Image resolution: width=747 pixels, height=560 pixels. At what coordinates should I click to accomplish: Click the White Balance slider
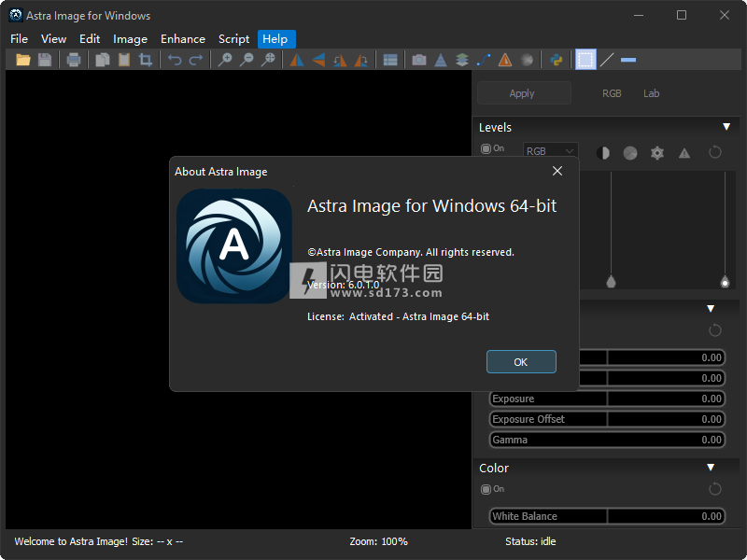point(608,516)
